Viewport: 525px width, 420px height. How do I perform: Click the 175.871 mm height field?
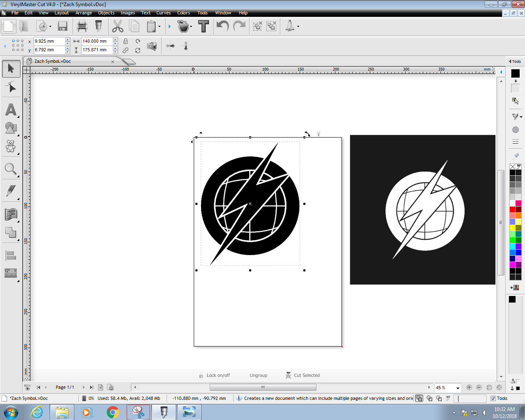point(97,50)
